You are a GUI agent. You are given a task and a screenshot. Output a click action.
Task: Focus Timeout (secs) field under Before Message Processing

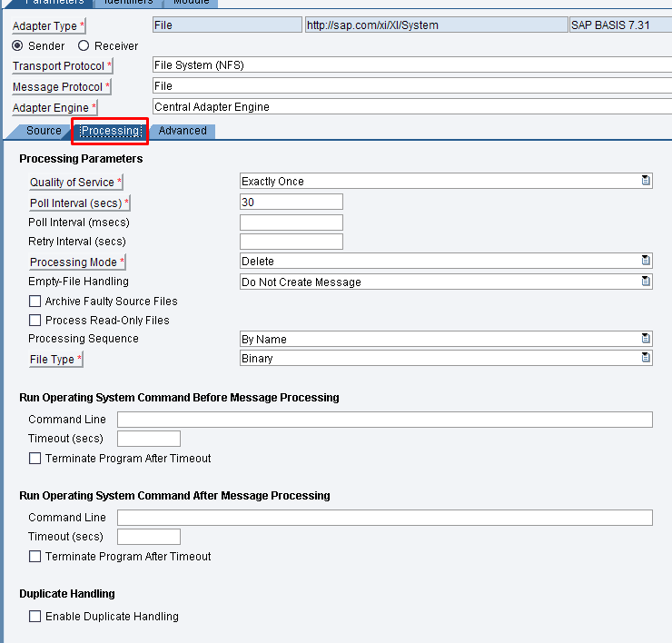(149, 439)
